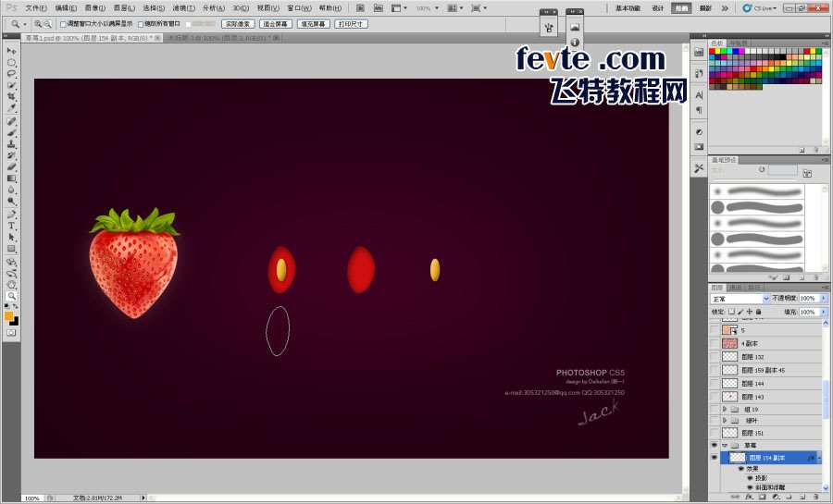
Task: Select the Clone Stamp tool
Action: [x=11, y=144]
